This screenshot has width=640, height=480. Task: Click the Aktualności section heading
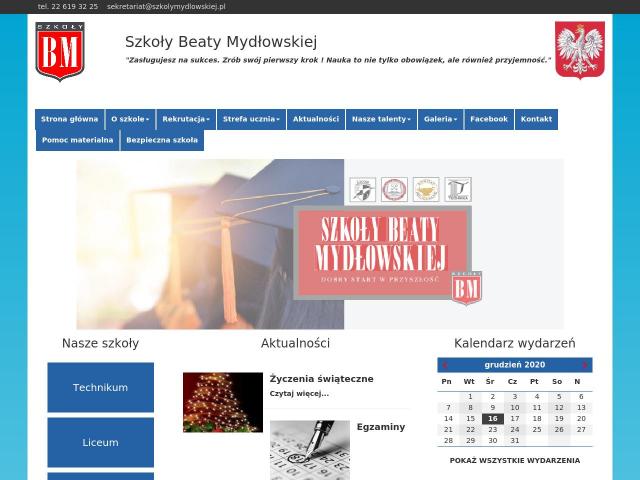296,343
